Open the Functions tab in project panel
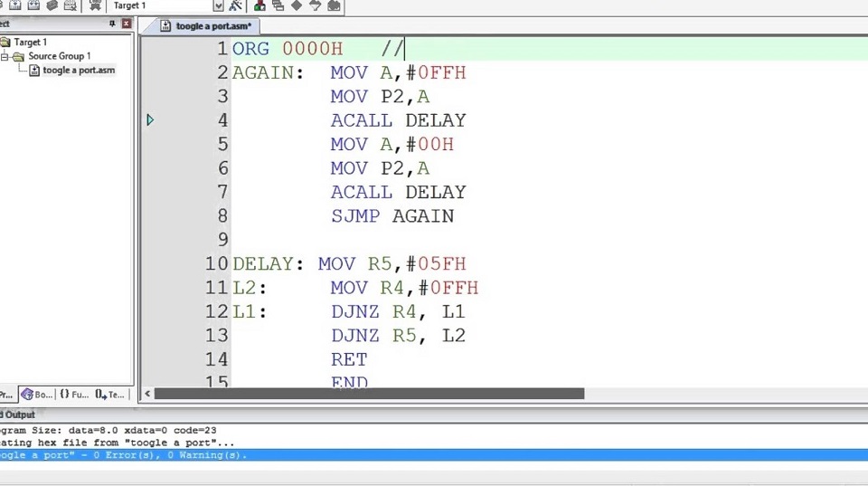The image size is (868, 486). click(74, 395)
